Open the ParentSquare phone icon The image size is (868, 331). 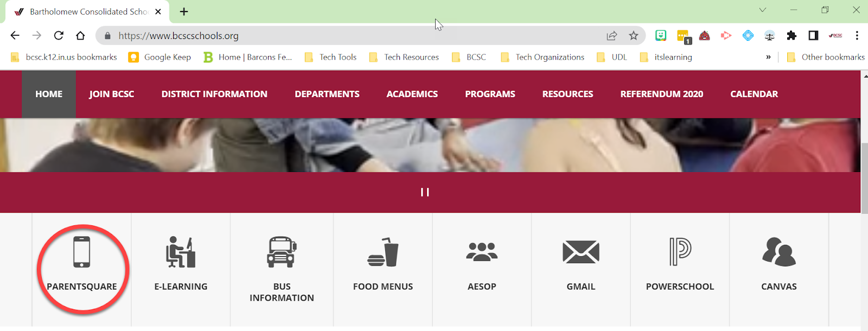coord(82,252)
